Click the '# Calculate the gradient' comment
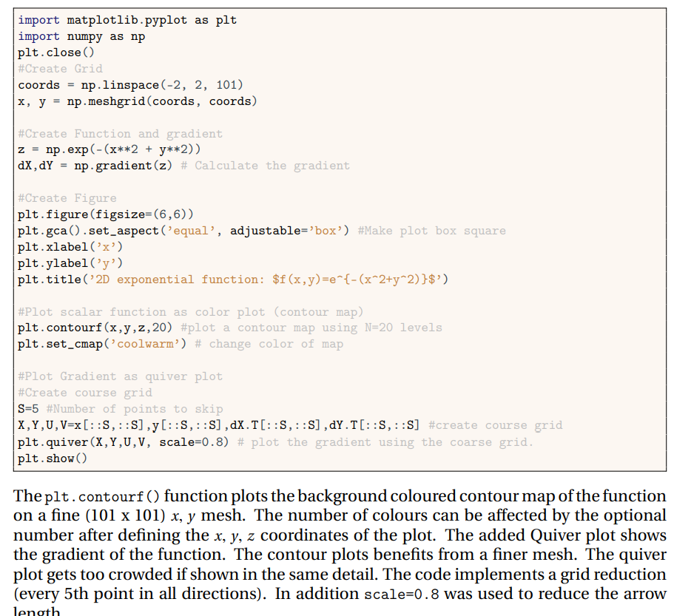Screen dimensions: 674x616 click(x=265, y=166)
